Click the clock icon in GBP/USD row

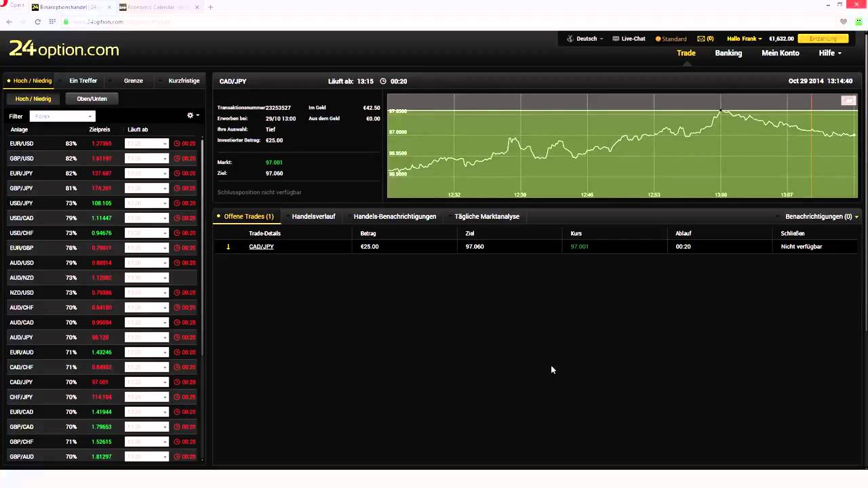click(x=177, y=159)
